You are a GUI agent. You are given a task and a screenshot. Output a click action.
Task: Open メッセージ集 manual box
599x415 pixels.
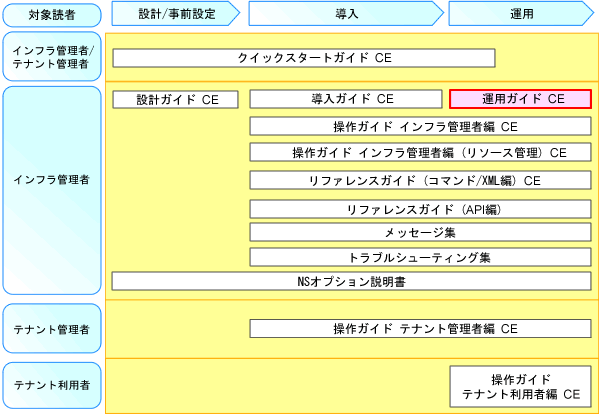click(421, 232)
